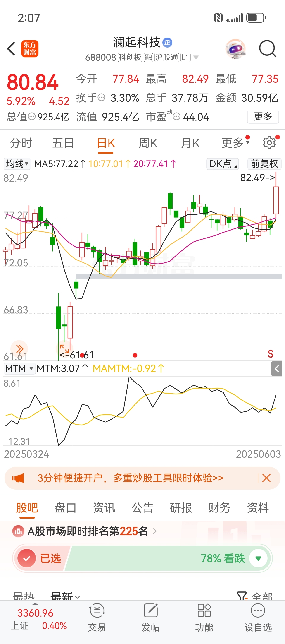Switch to the 五日 chart tab
This screenshot has width=285, height=644.
tap(63, 143)
